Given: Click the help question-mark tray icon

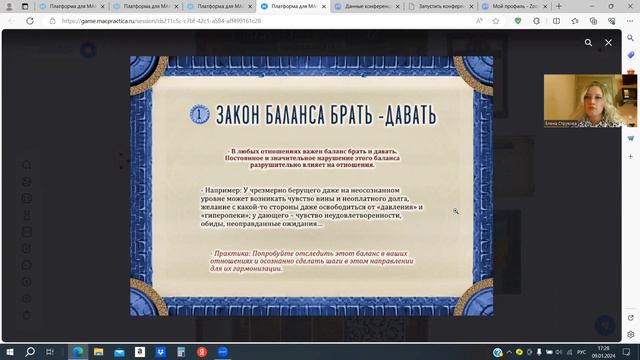Looking at the screenshot, I should click(x=497, y=352).
